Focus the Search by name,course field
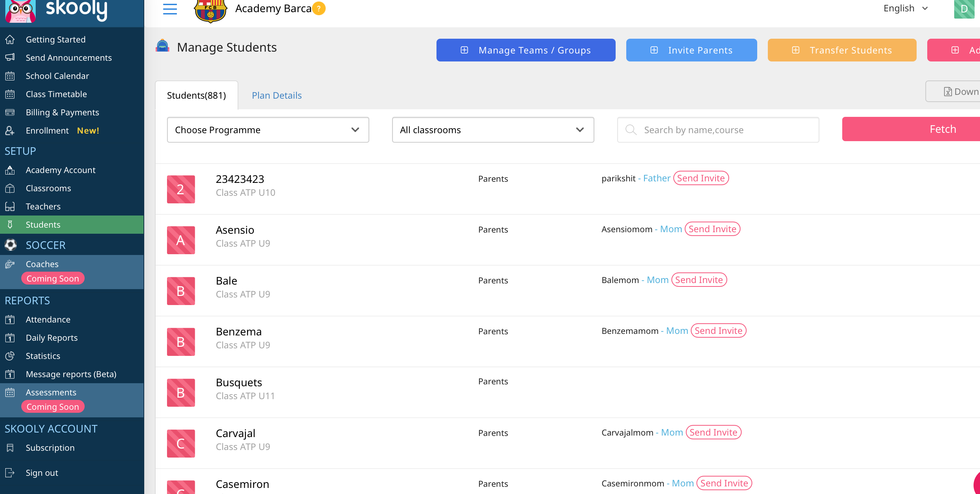Viewport: 980px width, 494px height. 718,130
